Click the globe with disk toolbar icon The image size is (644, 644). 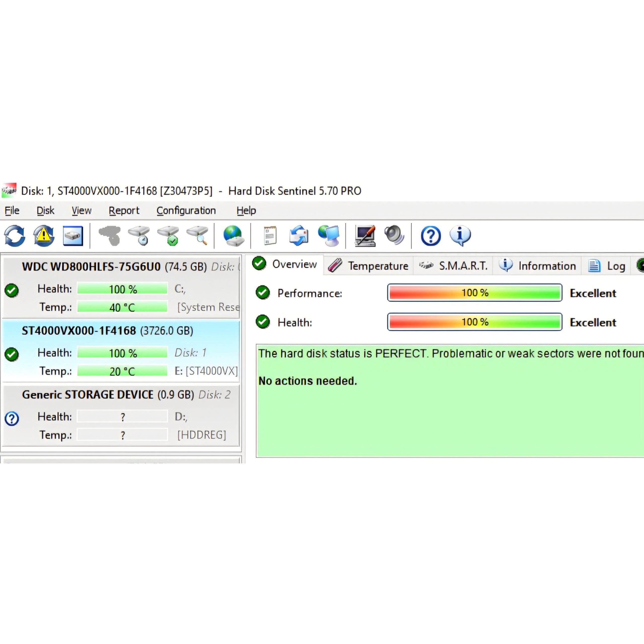click(233, 236)
